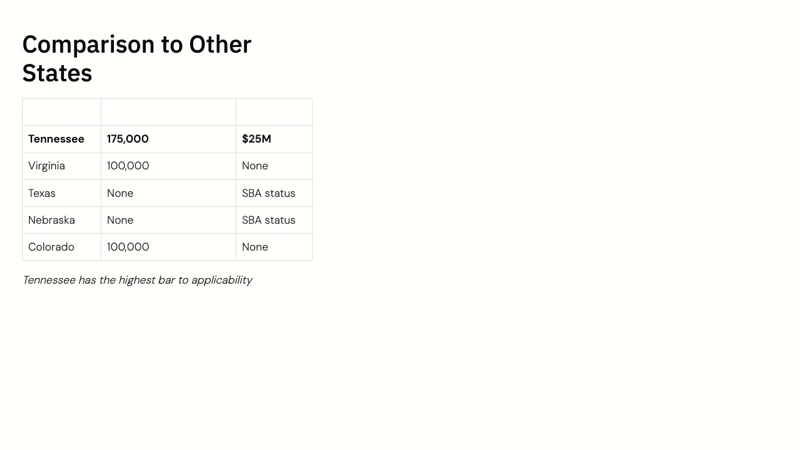Viewport: 800px width, 450px height.
Task: Click SBA status in the Nebraska row
Action: pyautogui.click(x=268, y=220)
